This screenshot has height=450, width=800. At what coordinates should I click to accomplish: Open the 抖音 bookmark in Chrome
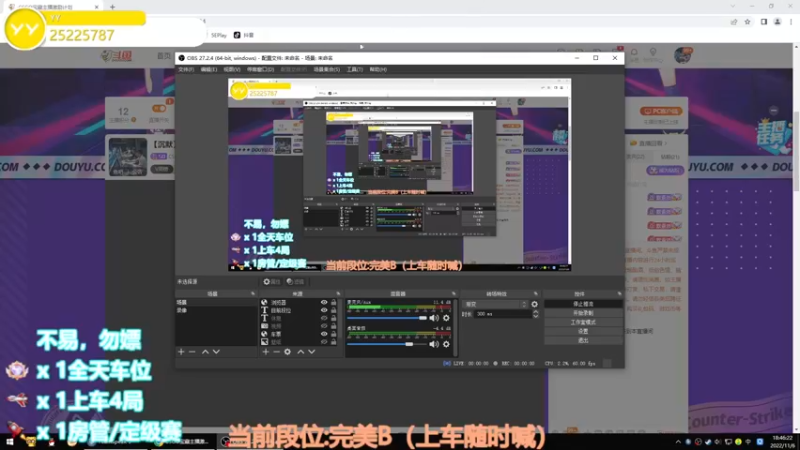244,35
